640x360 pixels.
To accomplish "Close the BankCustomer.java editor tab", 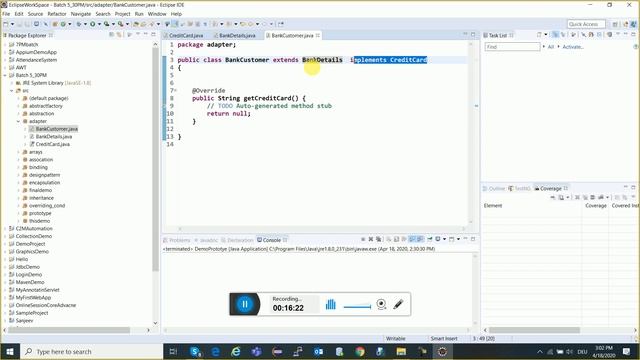I will pos(318,36).
